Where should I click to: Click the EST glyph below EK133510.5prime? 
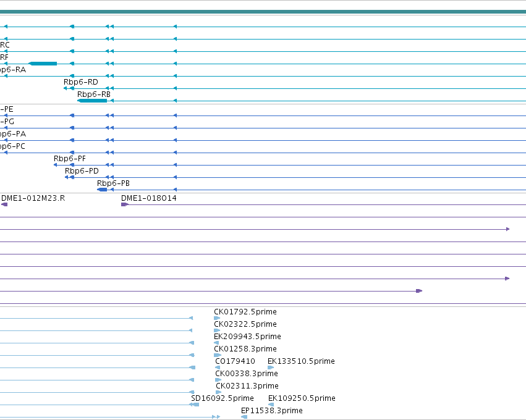(271, 367)
